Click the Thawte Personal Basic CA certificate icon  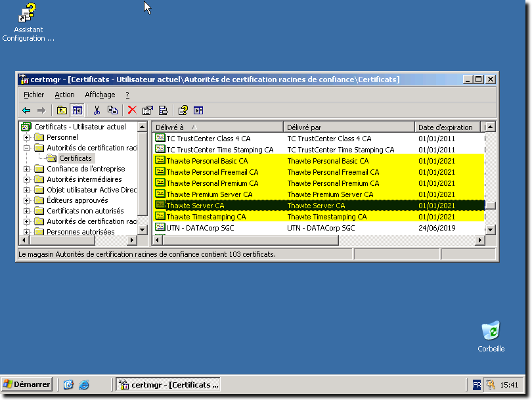(x=160, y=160)
